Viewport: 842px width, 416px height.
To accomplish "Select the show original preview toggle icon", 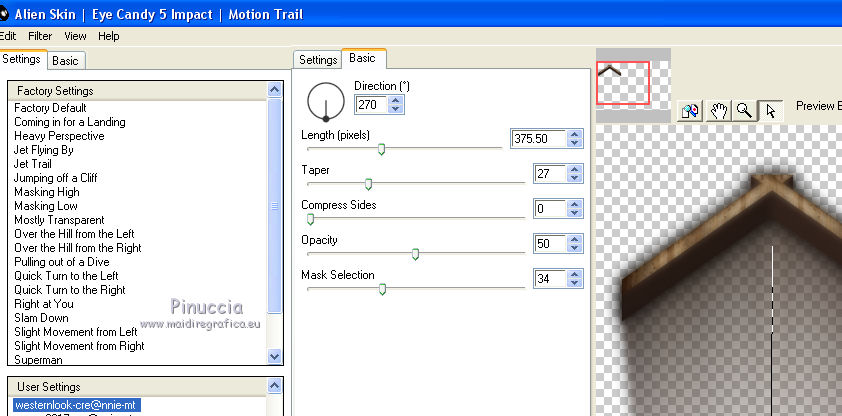I will pyautogui.click(x=690, y=111).
